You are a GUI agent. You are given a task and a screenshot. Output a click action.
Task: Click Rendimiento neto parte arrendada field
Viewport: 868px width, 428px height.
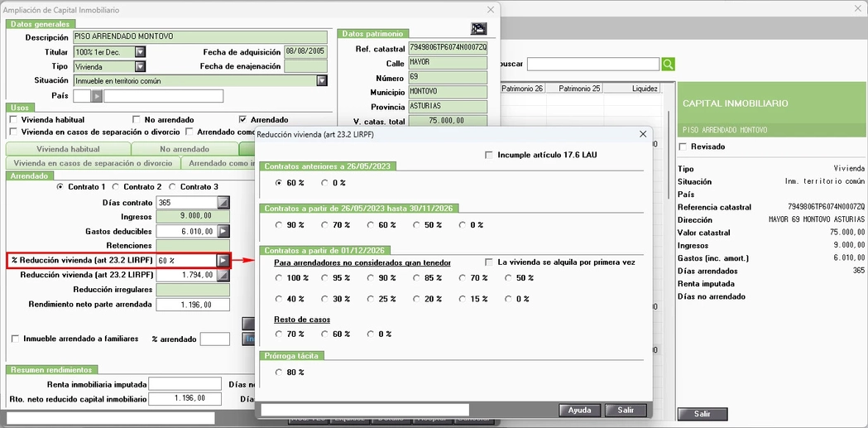[193, 305]
